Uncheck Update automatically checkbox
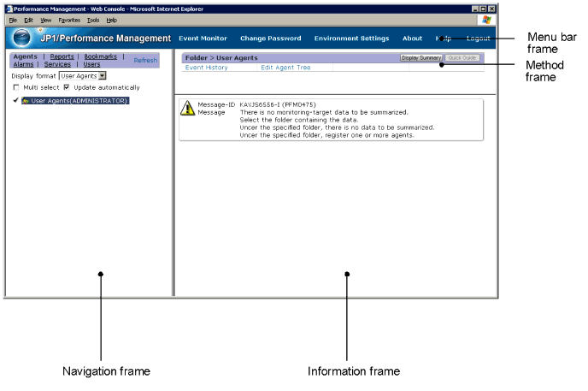 67,87
